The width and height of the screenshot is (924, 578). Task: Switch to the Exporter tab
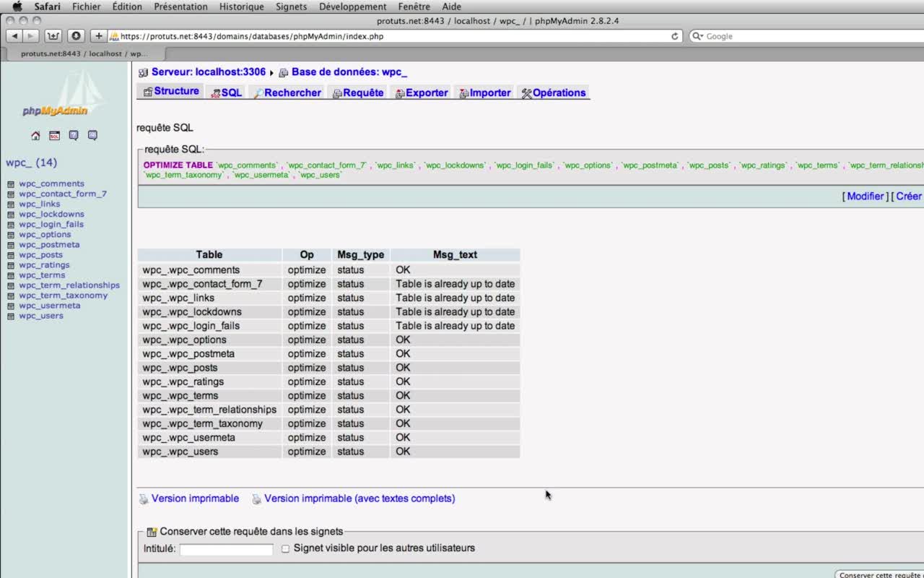[x=421, y=92]
